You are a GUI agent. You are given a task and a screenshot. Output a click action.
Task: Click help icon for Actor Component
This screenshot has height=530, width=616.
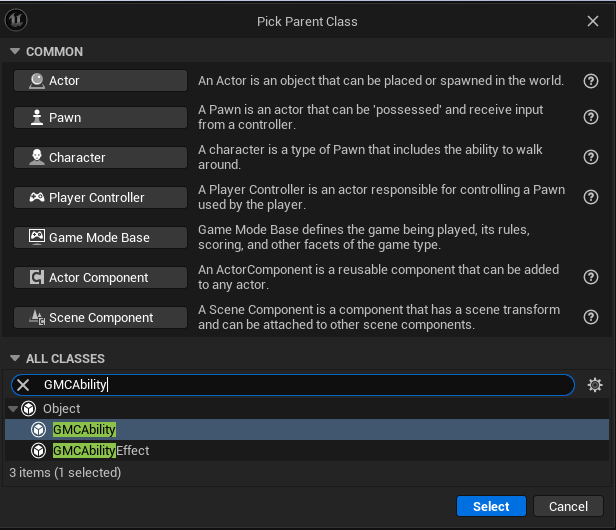(x=591, y=277)
